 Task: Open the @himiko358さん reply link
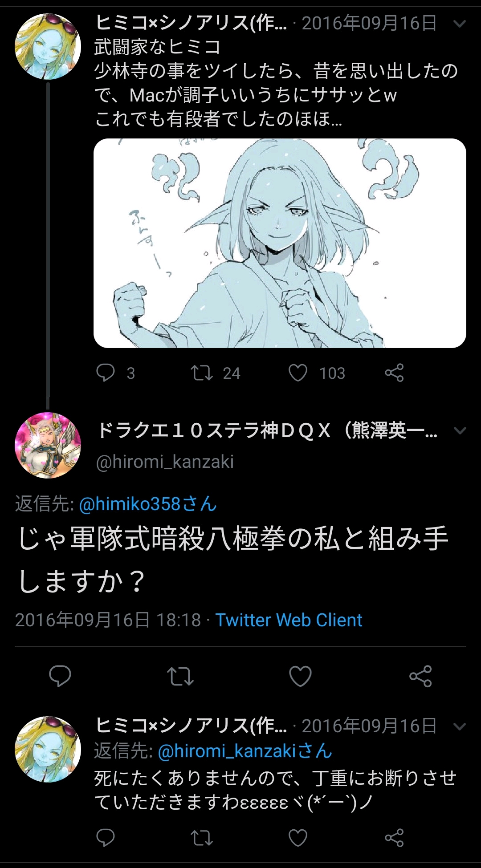[148, 504]
